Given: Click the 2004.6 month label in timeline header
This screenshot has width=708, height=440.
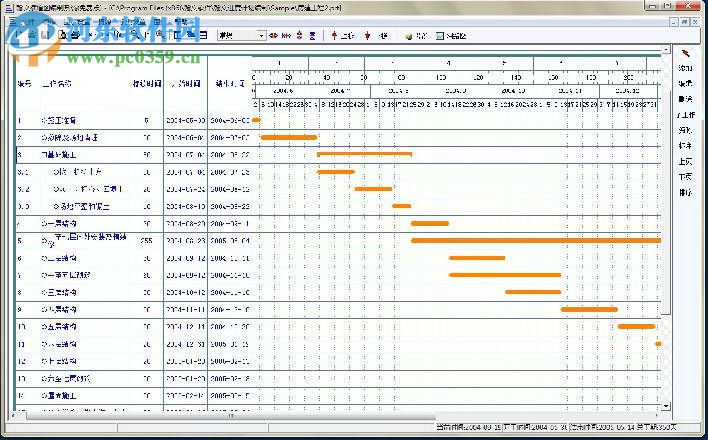Looking at the screenshot, I should [x=284, y=91].
